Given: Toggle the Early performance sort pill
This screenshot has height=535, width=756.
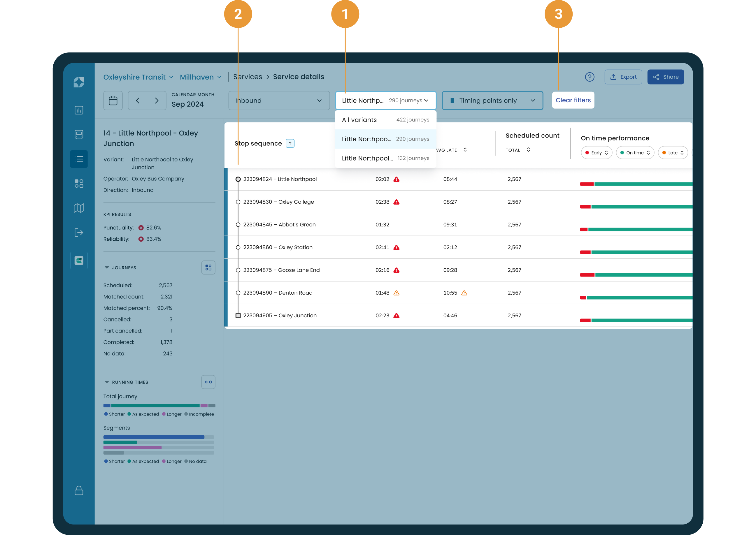Looking at the screenshot, I should tap(597, 152).
